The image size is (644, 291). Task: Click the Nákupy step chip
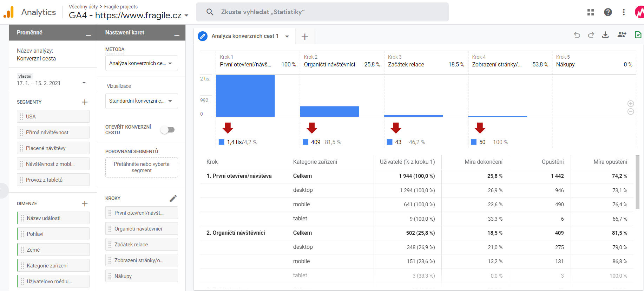142,276
